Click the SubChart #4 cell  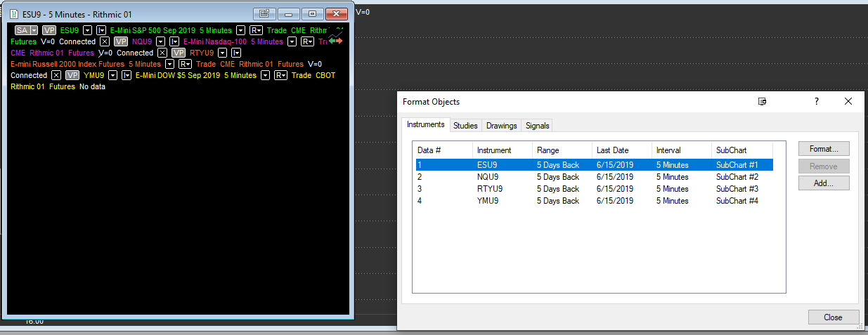point(737,201)
